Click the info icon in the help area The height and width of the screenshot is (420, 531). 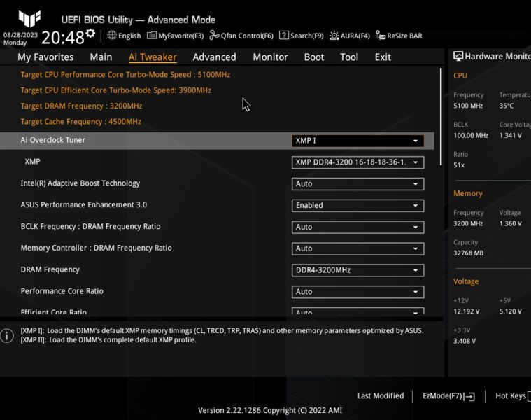coord(7,336)
